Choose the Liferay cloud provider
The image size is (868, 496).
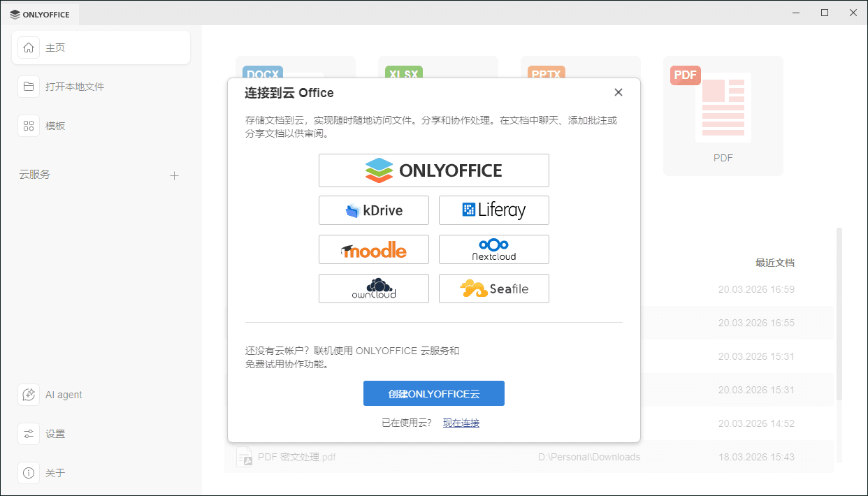[x=494, y=210]
